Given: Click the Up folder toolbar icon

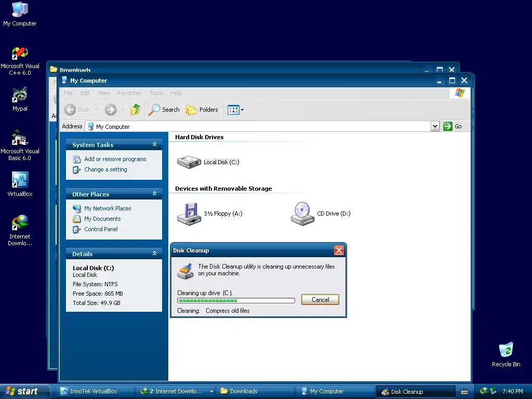Looking at the screenshot, I should point(136,110).
